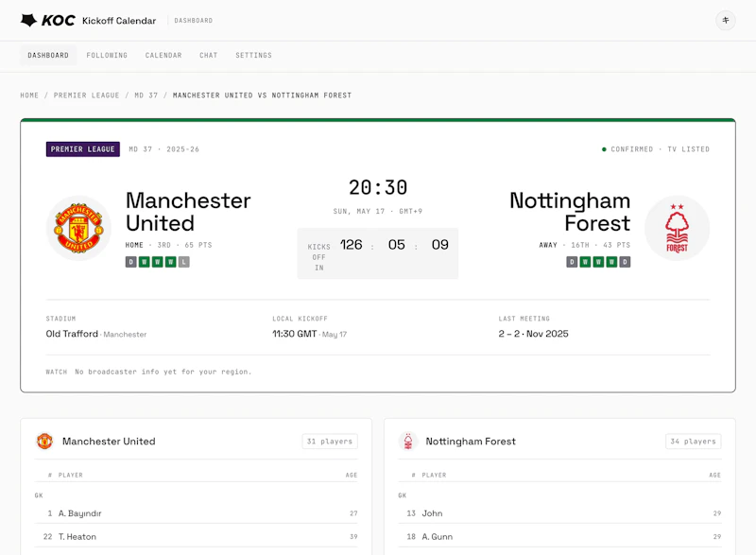Select the A. Gunn player row
Image resolution: width=756 pixels, height=555 pixels.
tap(559, 537)
